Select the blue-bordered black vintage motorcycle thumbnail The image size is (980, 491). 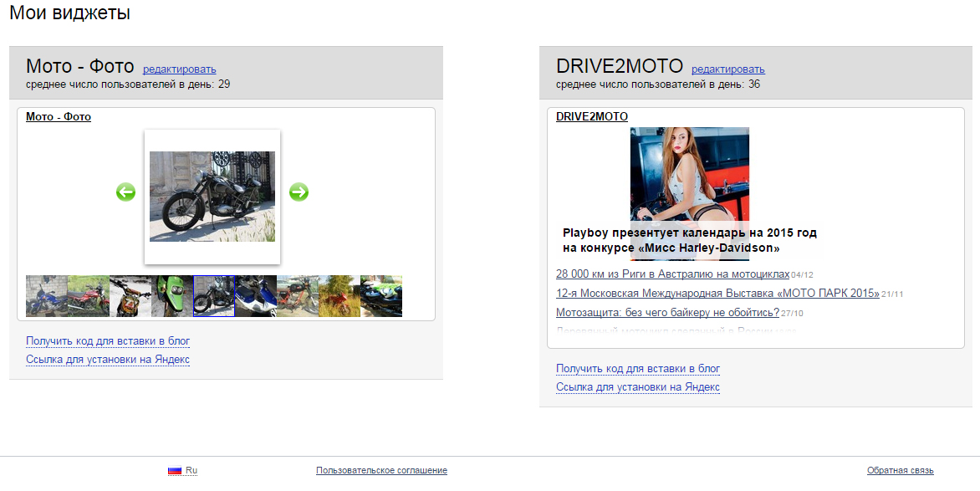click(x=214, y=296)
